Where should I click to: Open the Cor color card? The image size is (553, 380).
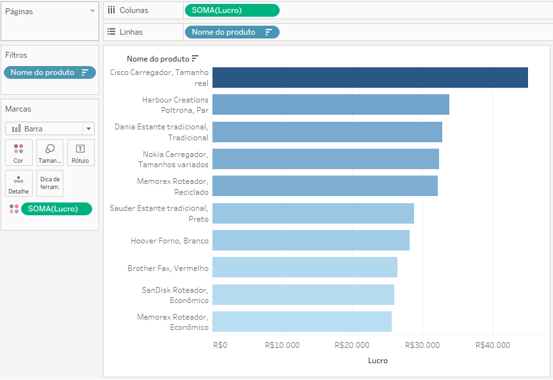[19, 152]
